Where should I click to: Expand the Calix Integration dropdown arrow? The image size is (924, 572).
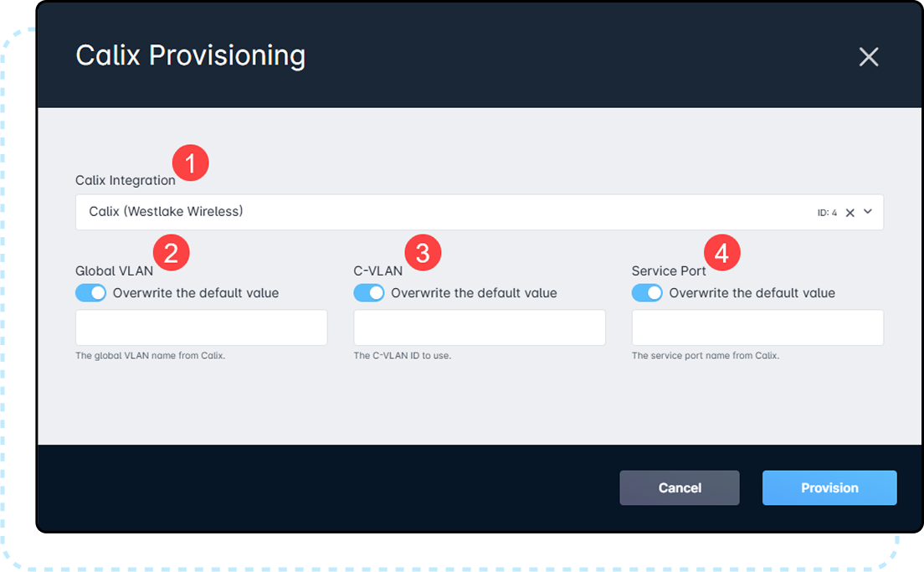coord(868,212)
